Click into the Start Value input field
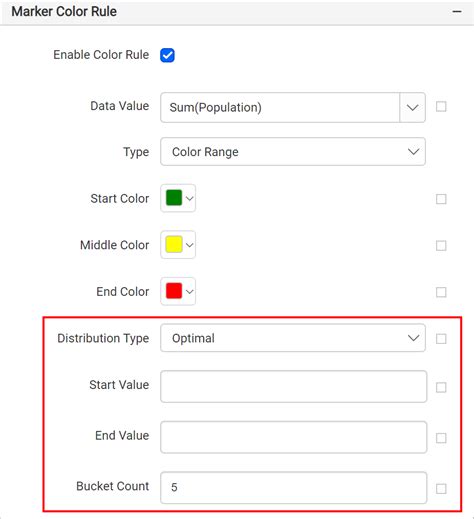Viewport: 474px width, 519px height. pyautogui.click(x=293, y=386)
